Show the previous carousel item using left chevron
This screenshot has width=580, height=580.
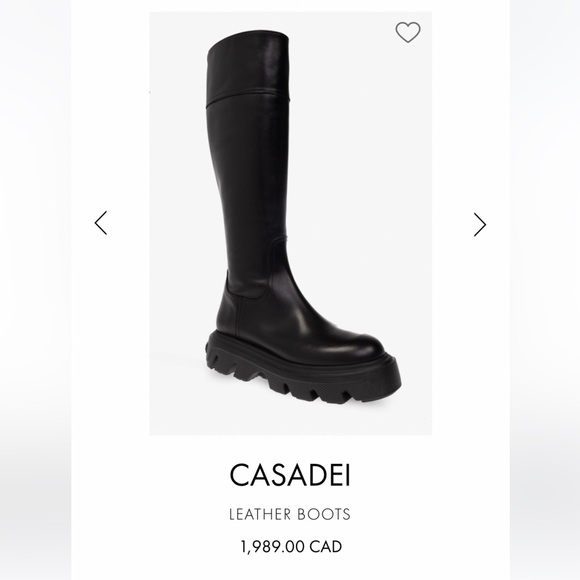pos(101,223)
